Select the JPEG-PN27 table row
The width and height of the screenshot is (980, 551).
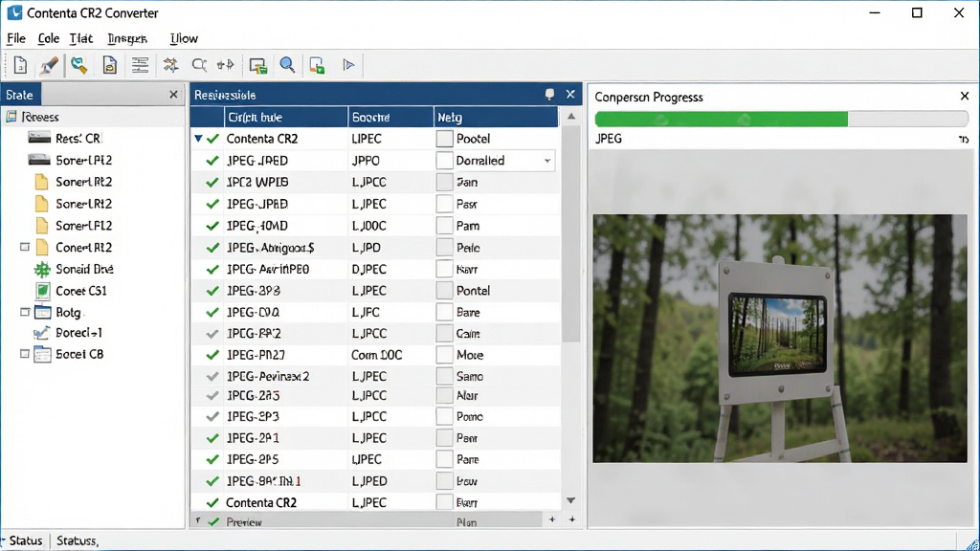(x=375, y=355)
